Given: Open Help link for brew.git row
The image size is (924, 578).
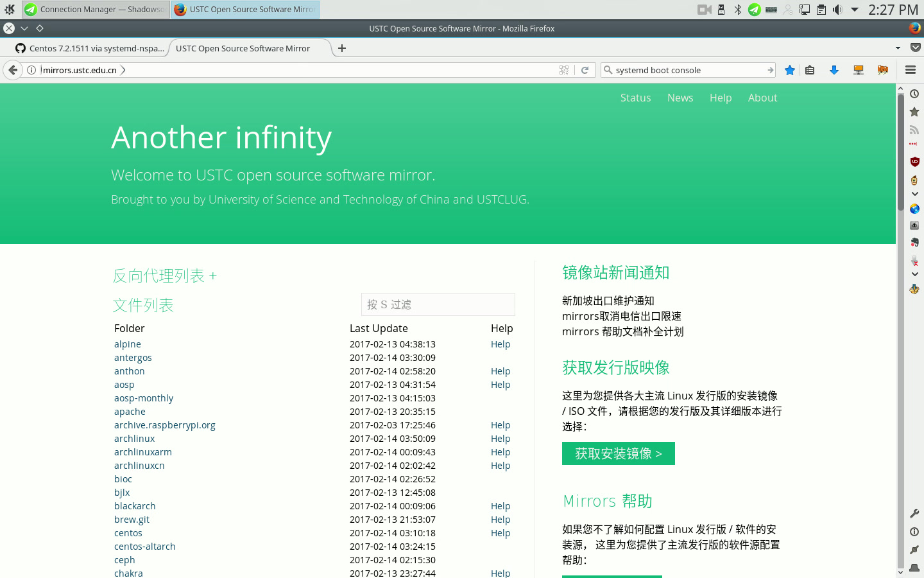Looking at the screenshot, I should click(x=501, y=520).
